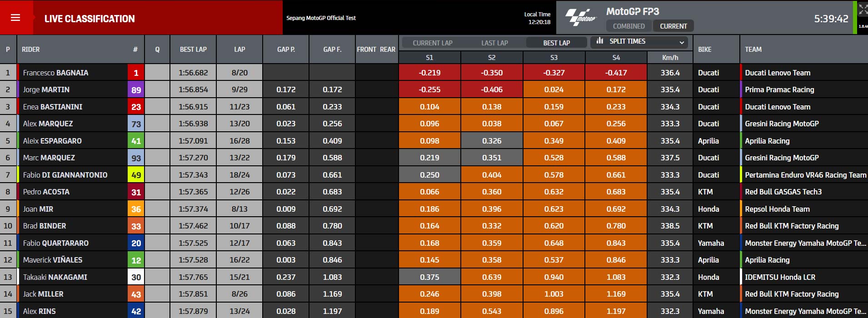This screenshot has width=868, height=318.
Task: Click the TEAM column header
Action: 753,49
